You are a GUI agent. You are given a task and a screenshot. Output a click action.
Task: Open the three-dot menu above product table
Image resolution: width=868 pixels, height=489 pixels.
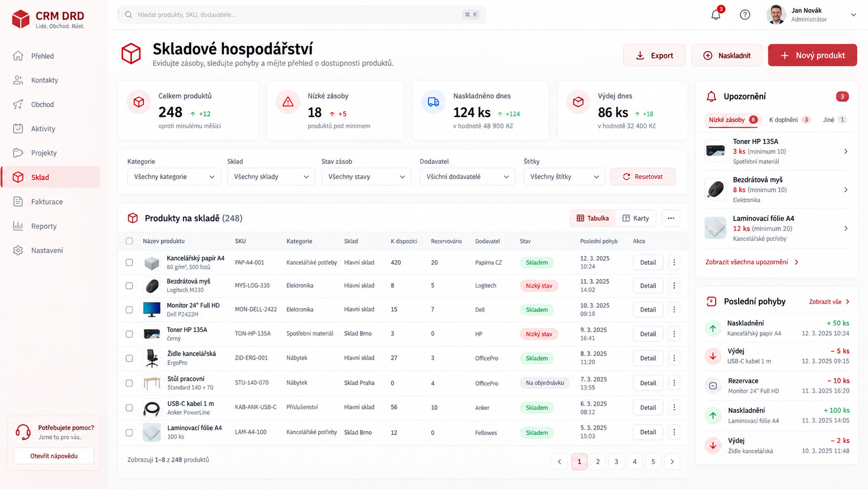[x=671, y=218]
